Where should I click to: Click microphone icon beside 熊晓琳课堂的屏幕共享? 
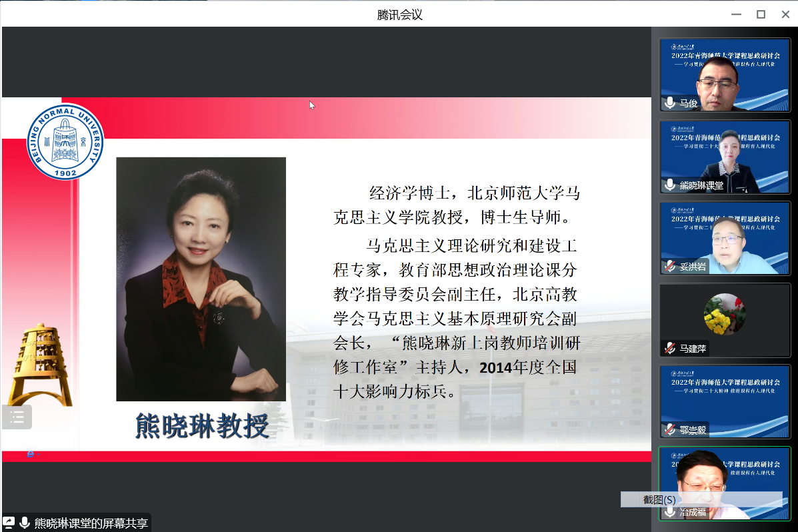point(25,523)
